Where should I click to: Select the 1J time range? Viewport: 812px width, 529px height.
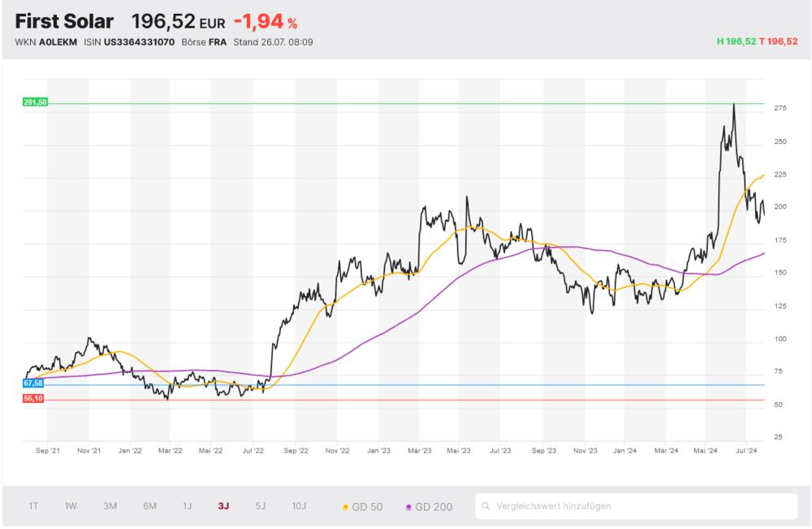188,505
